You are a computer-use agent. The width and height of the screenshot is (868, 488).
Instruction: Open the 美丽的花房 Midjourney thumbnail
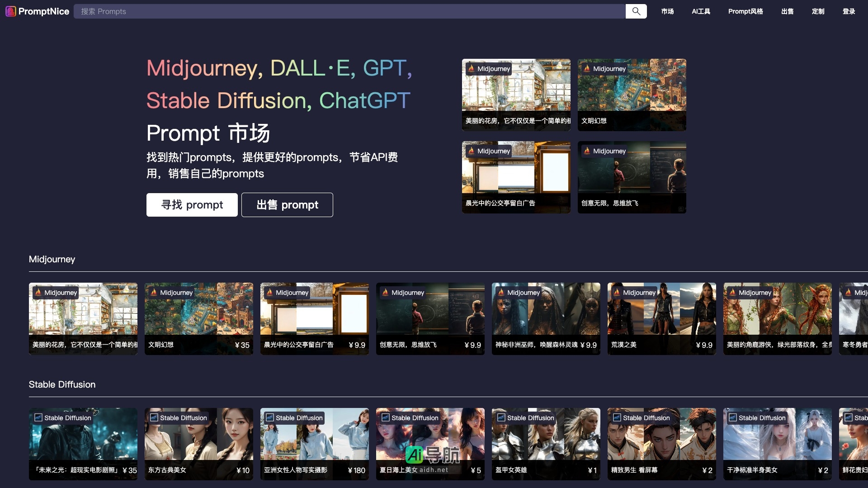click(516, 95)
